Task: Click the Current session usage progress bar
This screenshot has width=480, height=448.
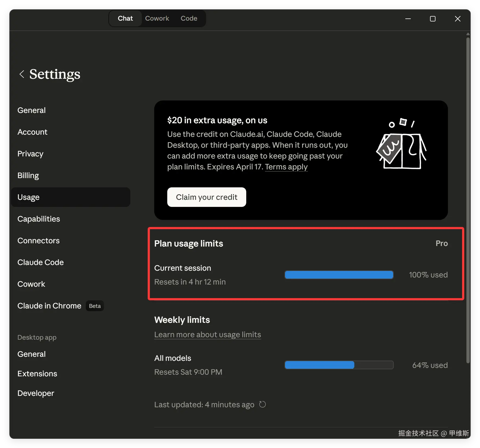Action: coord(339,275)
